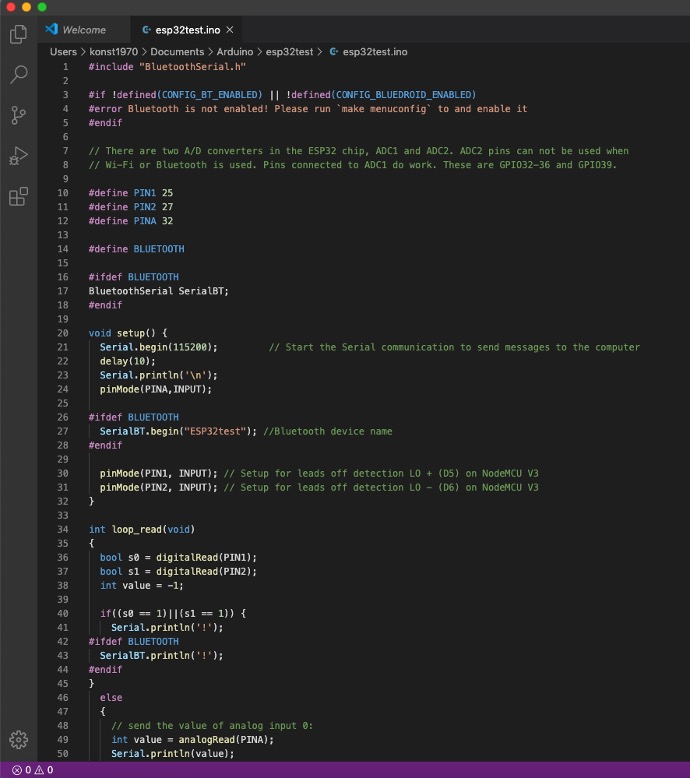The height and width of the screenshot is (778, 690).
Task: Open the Source Control view
Action: (x=18, y=115)
